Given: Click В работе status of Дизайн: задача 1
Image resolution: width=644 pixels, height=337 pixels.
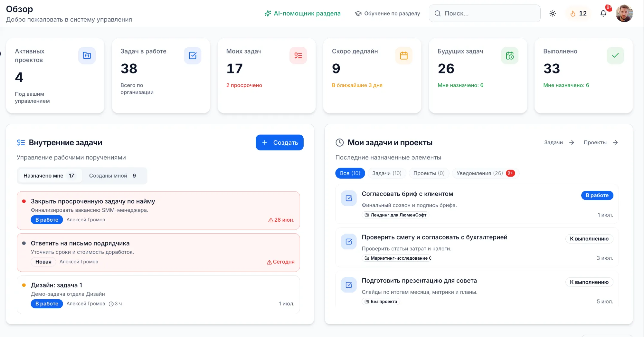Looking at the screenshot, I should 47,304.
